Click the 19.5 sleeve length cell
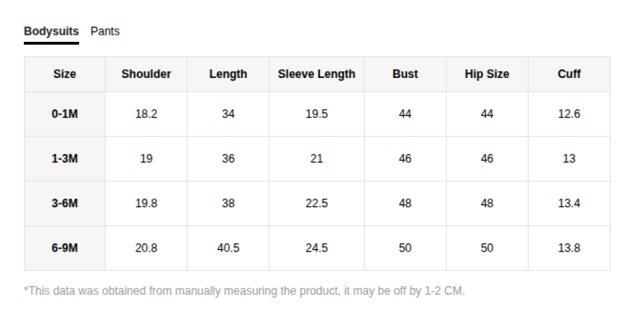 (316, 114)
